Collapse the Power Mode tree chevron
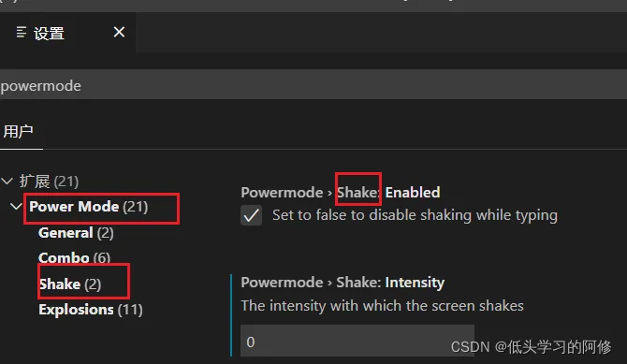This screenshot has height=364, width=627. click(x=16, y=207)
